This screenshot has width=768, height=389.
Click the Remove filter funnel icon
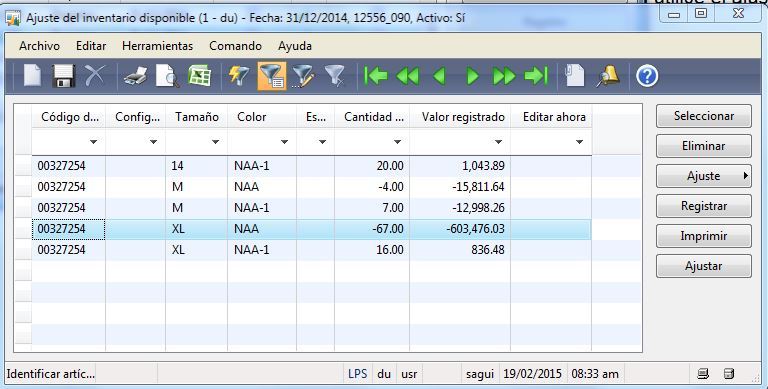click(335, 76)
